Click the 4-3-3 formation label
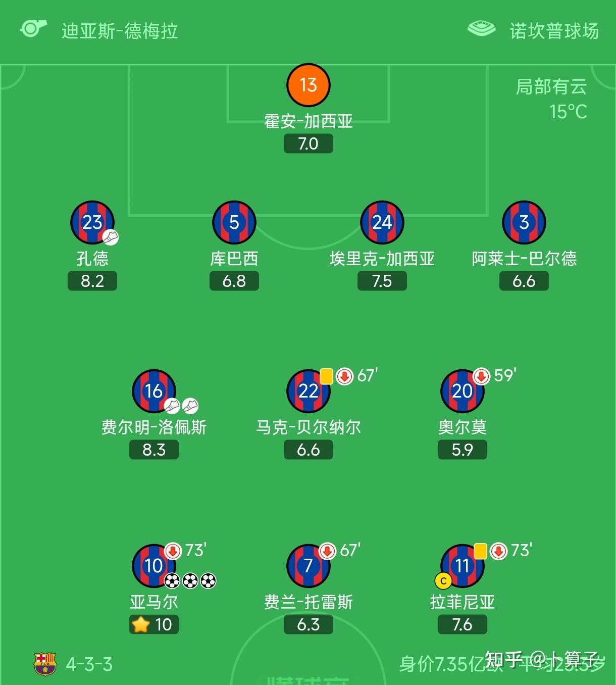 89,664
